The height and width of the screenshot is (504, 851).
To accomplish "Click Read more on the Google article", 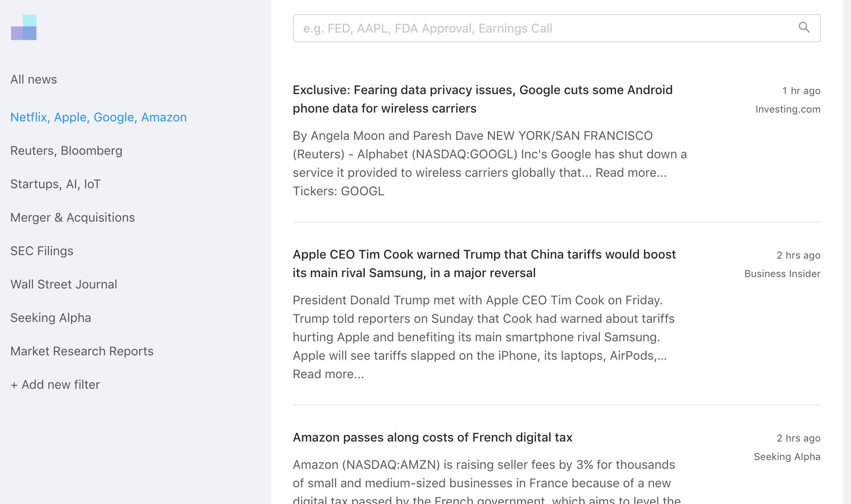I will click(x=631, y=173).
